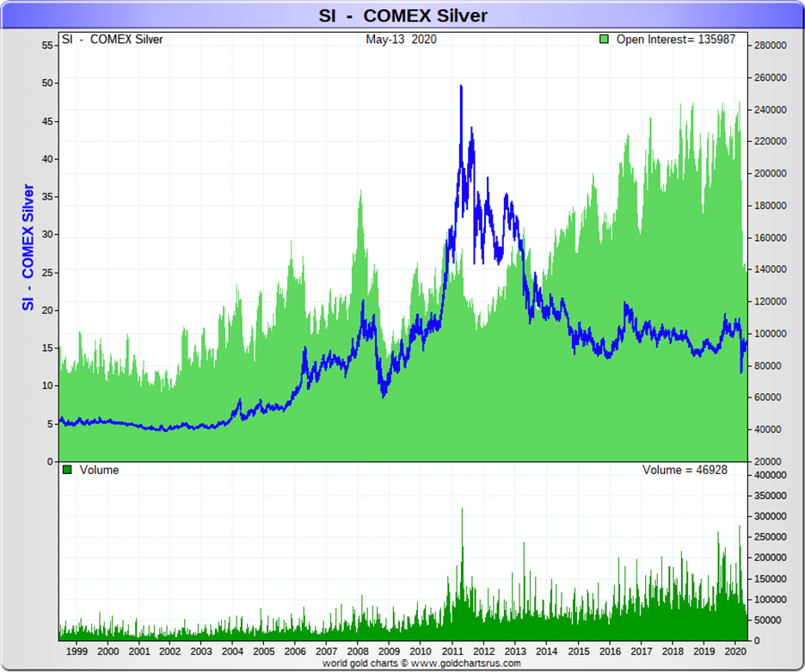805x672 pixels.
Task: Click the 55 price tick on left axis
Action: (x=47, y=46)
